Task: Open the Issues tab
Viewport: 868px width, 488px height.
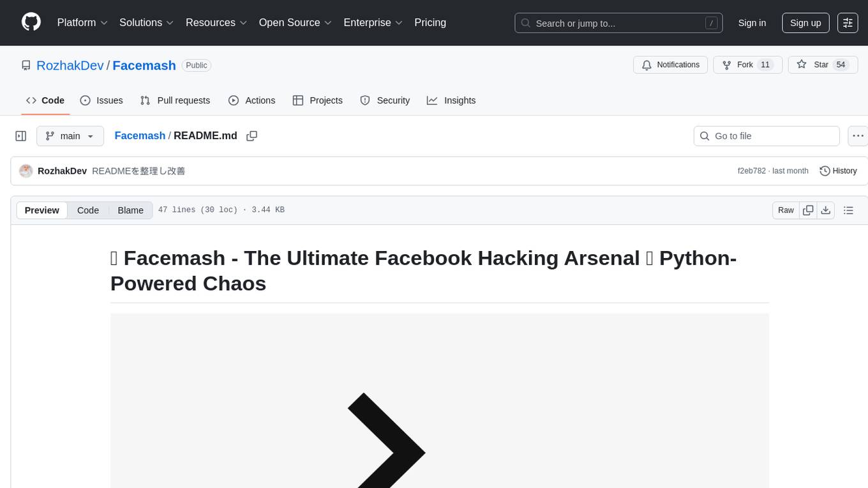Action: [101, 100]
